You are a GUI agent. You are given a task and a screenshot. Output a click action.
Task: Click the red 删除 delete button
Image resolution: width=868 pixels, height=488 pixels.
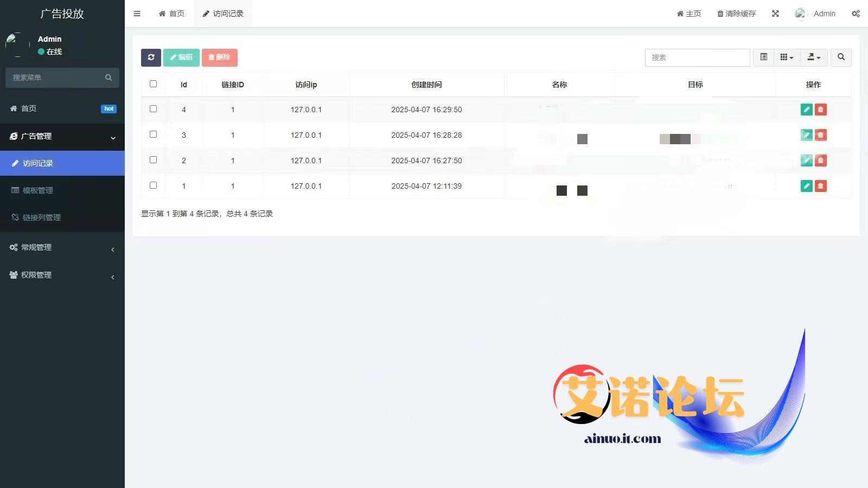tap(220, 57)
